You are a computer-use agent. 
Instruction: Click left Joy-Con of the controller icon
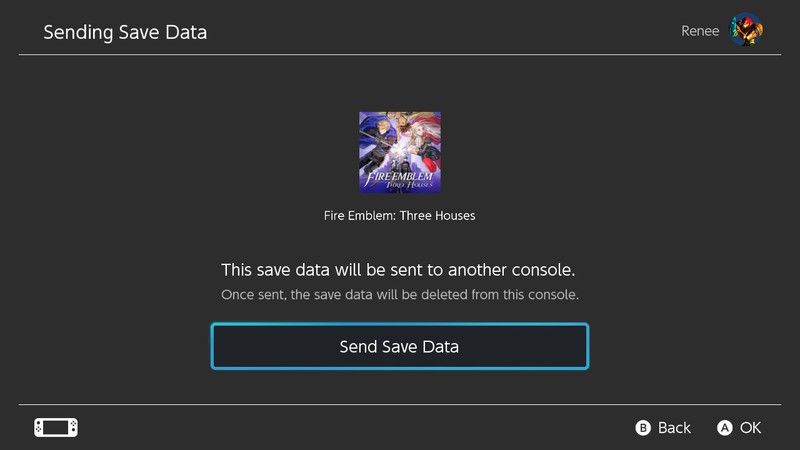tap(39, 428)
